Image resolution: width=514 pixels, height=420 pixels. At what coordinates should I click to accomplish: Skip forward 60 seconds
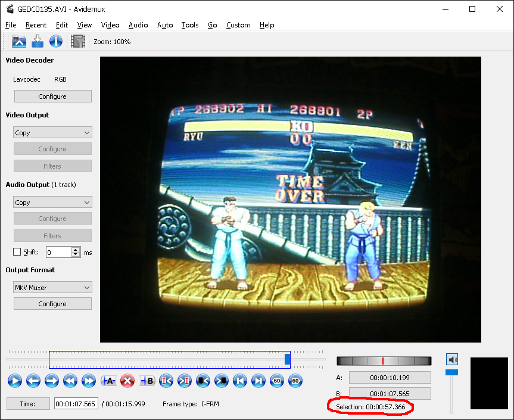(295, 381)
